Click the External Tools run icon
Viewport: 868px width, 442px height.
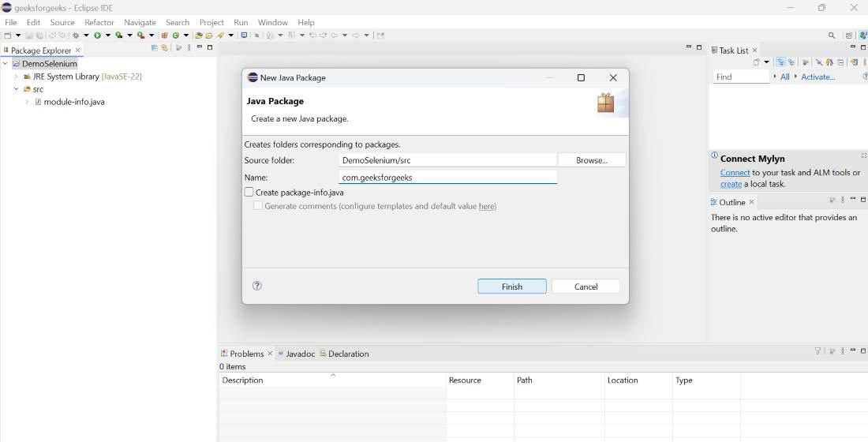pyautogui.click(x=140, y=36)
